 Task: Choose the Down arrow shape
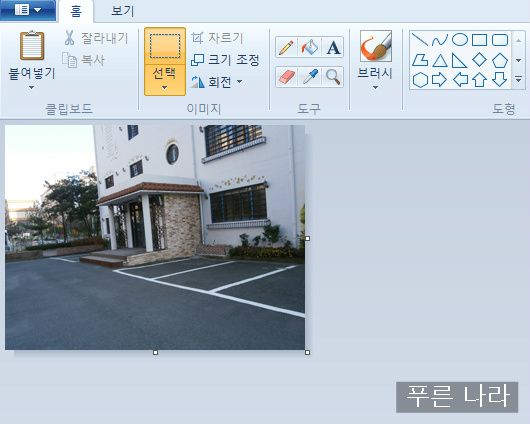coord(500,80)
